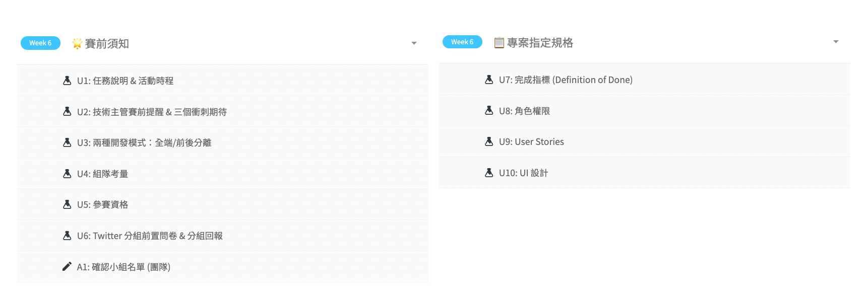Open the U8: 角色權限 unit

(524, 111)
